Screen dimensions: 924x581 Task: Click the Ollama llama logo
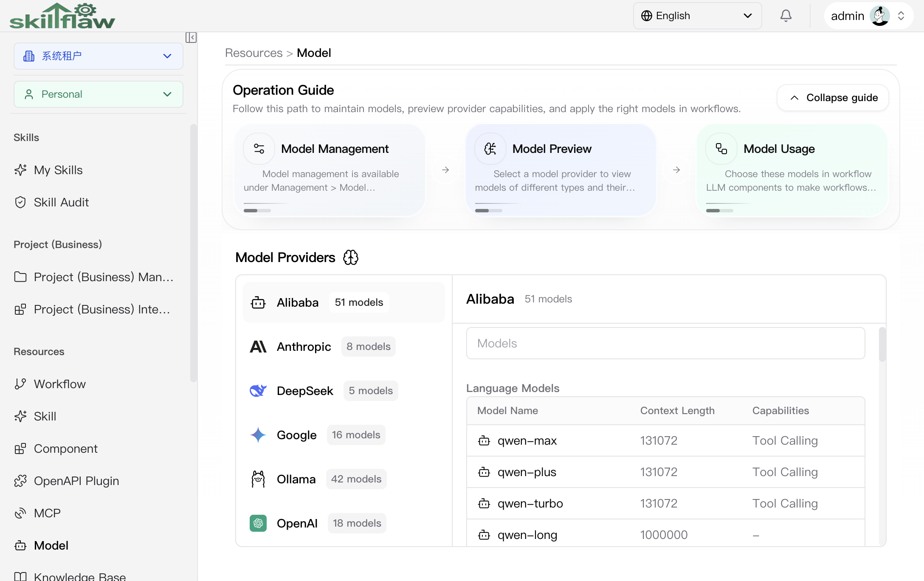click(x=258, y=479)
